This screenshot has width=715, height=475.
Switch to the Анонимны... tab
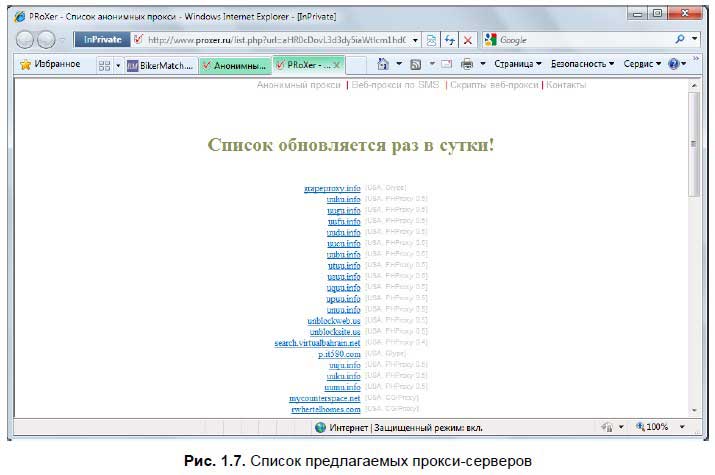(x=234, y=65)
